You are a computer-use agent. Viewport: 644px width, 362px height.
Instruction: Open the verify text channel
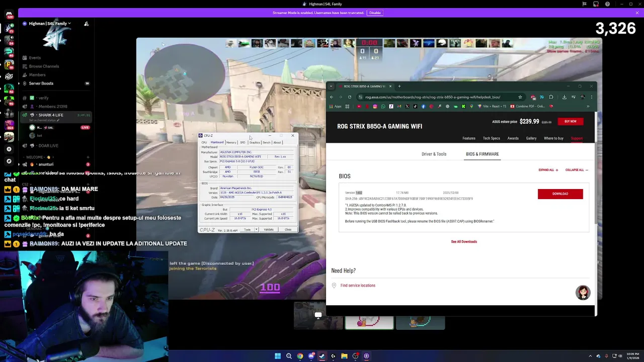tap(43, 98)
